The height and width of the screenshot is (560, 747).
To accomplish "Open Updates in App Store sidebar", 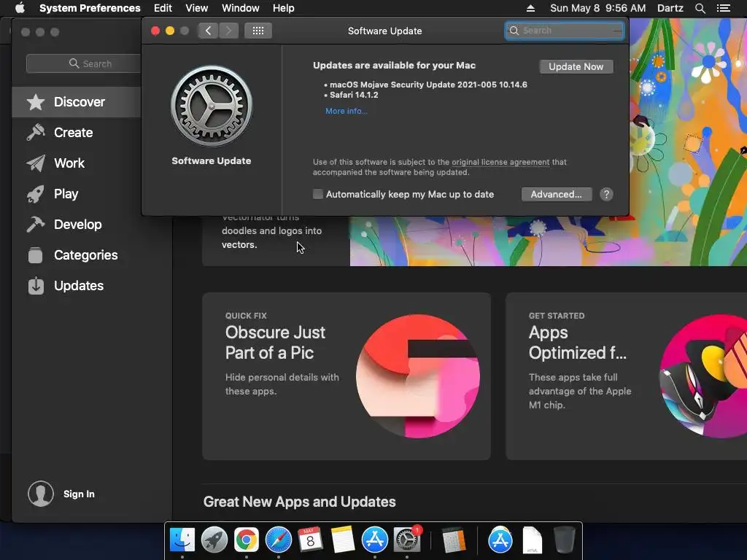I will pos(79,286).
